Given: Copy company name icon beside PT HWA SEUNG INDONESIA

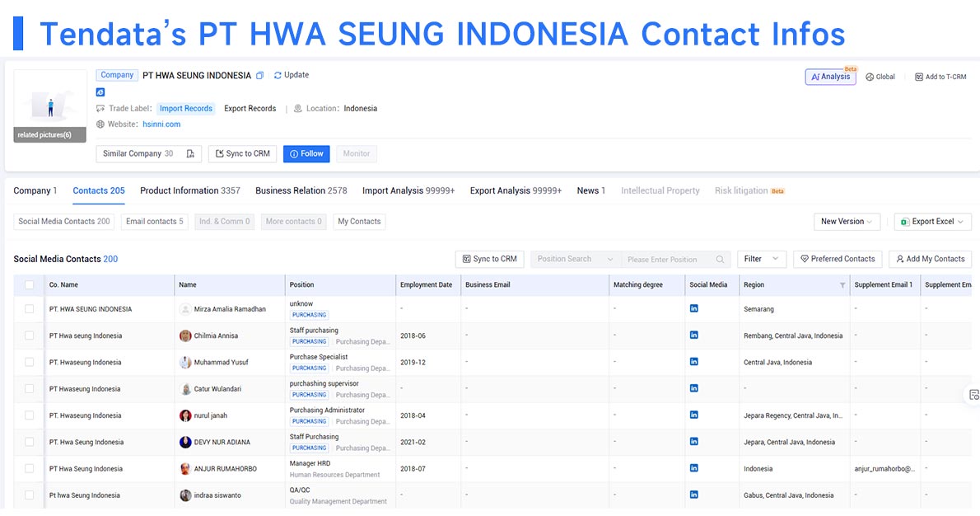Looking at the screenshot, I should tap(259, 76).
